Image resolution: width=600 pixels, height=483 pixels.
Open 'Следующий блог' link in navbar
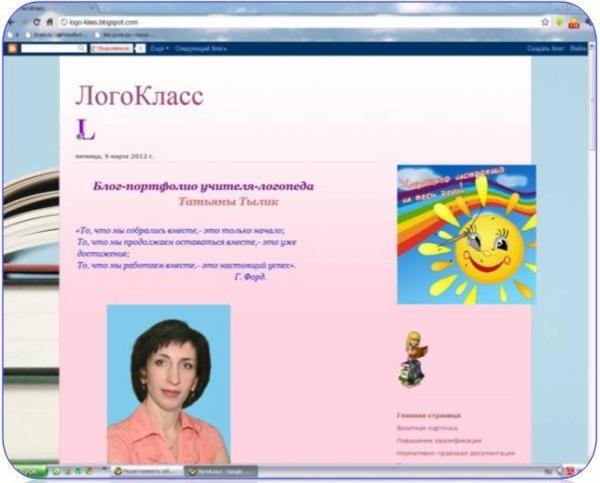coord(201,49)
